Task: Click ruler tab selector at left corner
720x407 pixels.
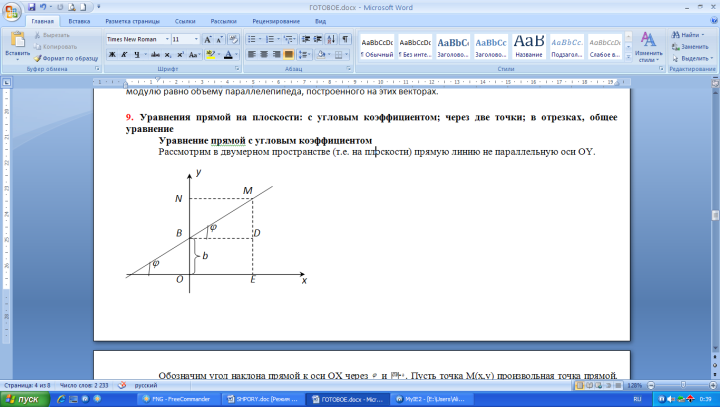Action: point(6,83)
